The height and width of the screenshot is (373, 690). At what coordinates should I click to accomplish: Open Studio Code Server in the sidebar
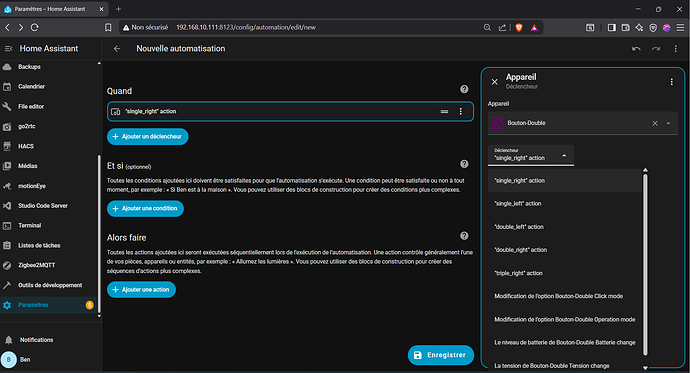pyautogui.click(x=49, y=206)
